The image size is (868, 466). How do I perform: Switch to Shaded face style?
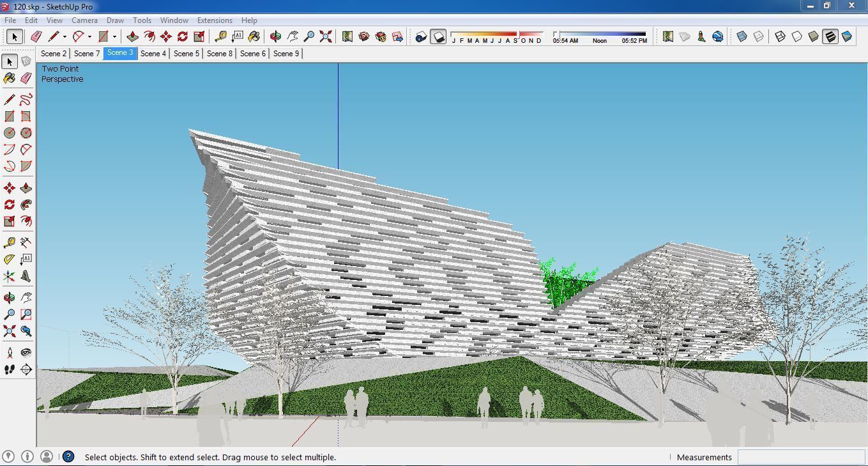click(813, 36)
